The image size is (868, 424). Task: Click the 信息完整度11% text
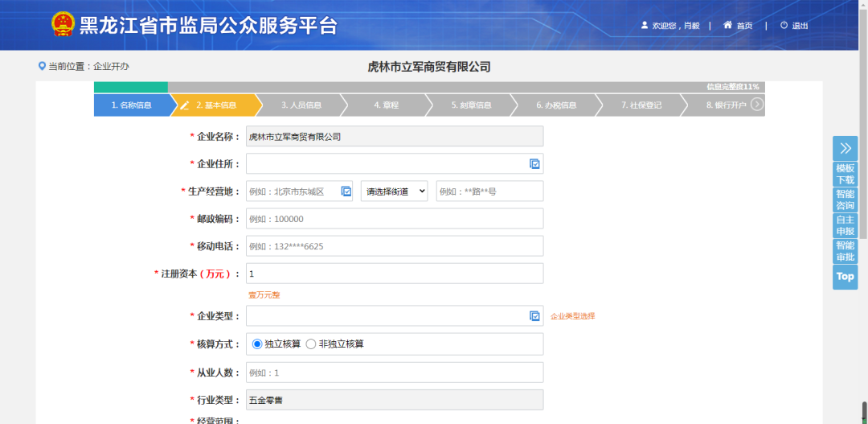coord(733,87)
